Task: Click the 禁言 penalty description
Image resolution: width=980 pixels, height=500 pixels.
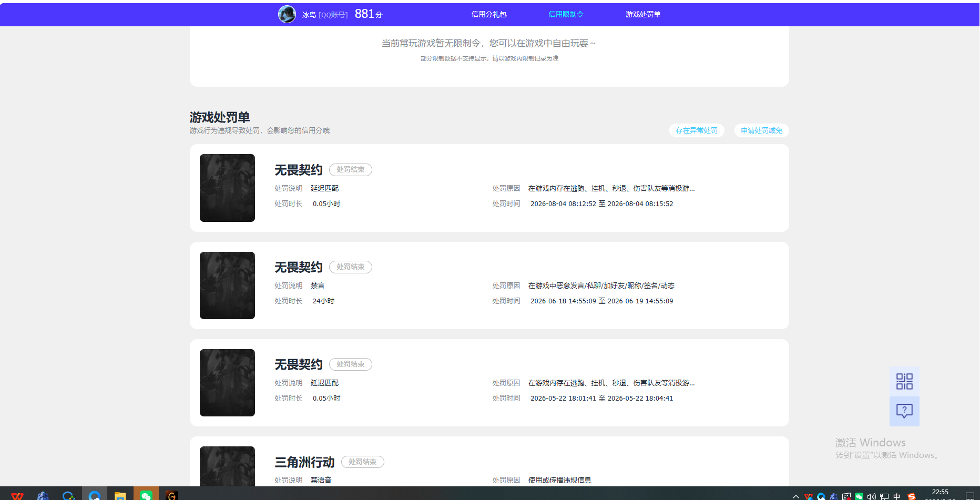Action: (x=318, y=285)
